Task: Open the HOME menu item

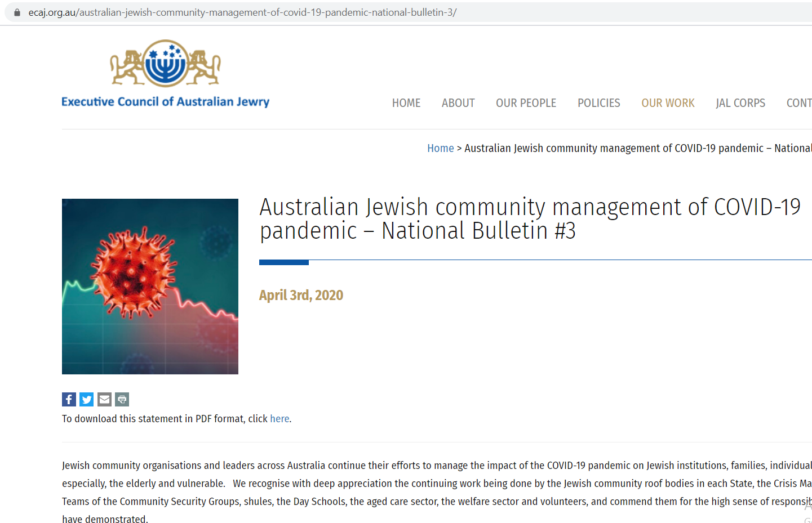Action: 406,103
